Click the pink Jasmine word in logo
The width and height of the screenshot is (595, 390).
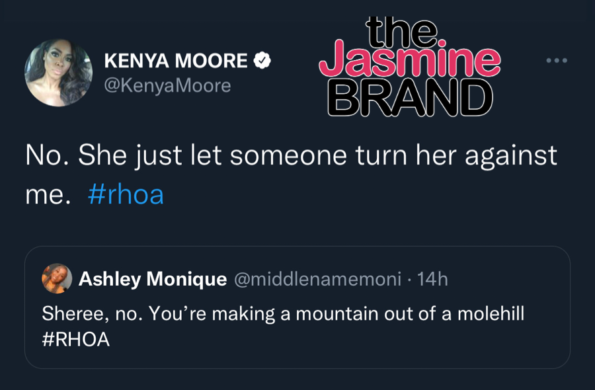point(410,61)
